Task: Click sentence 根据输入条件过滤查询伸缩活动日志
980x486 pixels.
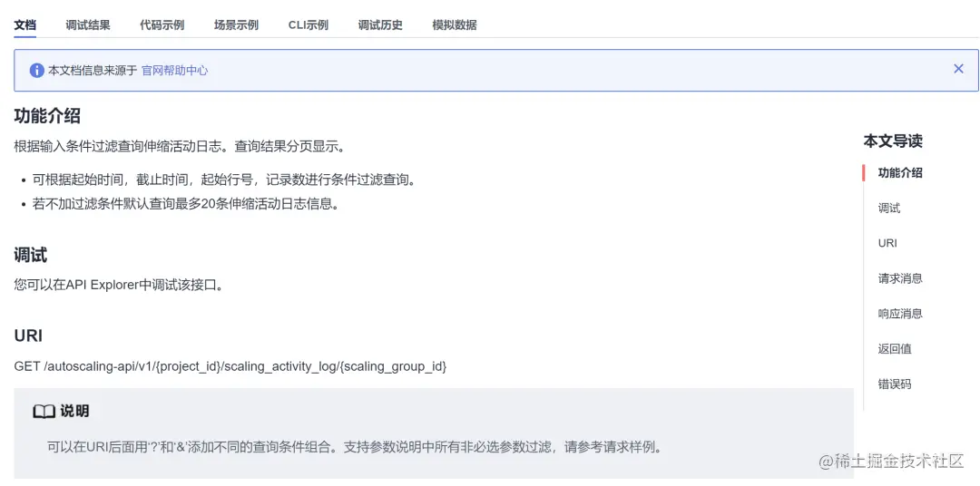Action: [180, 147]
